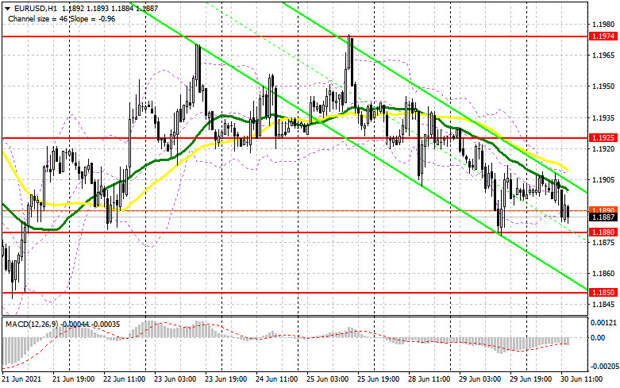This screenshot has width=620, height=388.
Task: Select the red 1.1880 price level tag
Action: pos(603,232)
